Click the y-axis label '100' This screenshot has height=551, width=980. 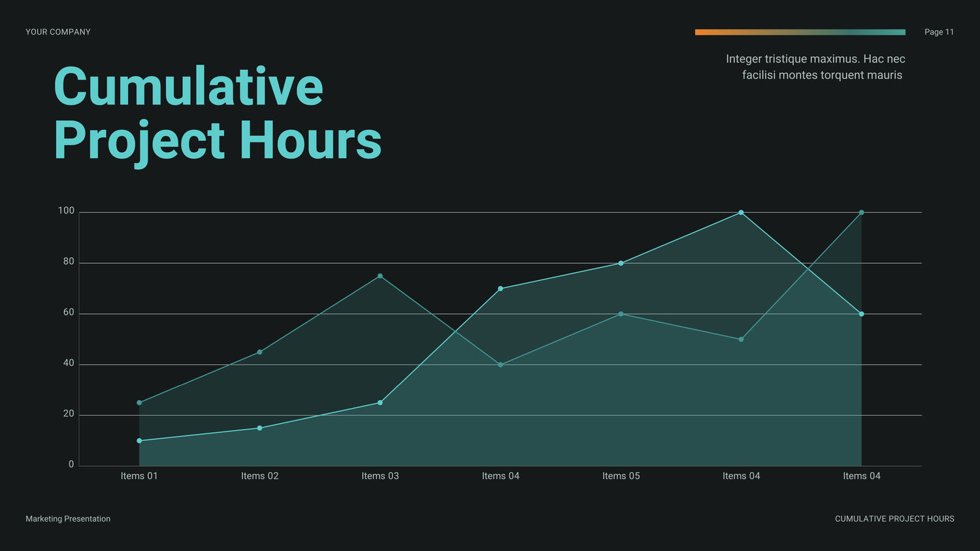pyautogui.click(x=66, y=211)
